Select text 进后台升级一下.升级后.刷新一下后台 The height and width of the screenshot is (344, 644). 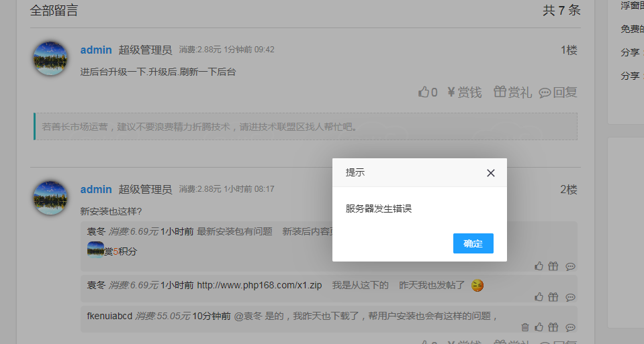pos(158,72)
